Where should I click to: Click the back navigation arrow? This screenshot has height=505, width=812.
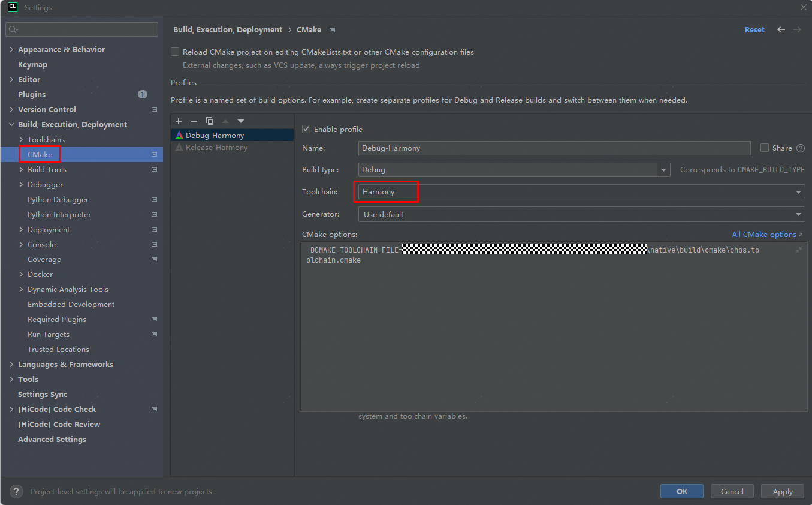(x=781, y=29)
